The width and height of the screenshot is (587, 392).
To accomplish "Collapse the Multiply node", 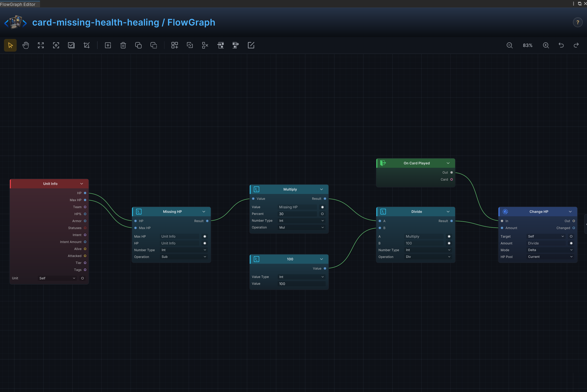I will (321, 190).
